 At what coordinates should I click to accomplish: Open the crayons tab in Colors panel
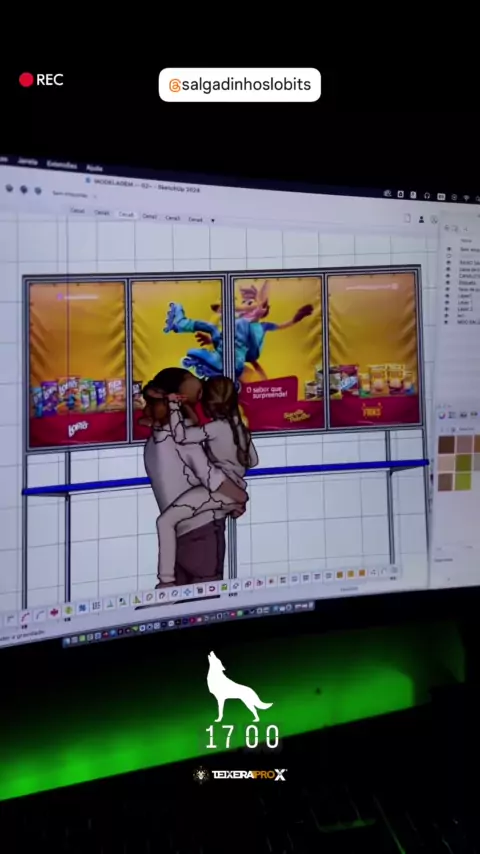[474, 414]
